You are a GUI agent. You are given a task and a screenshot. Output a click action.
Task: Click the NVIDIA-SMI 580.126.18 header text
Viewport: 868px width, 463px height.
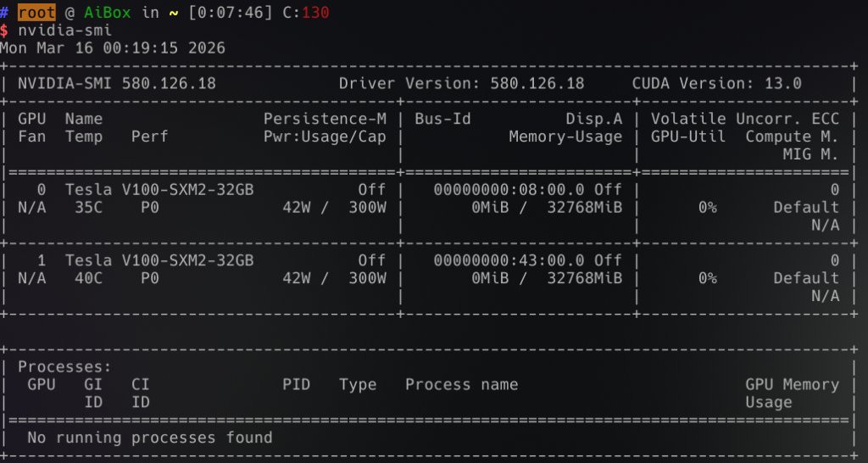(117, 84)
